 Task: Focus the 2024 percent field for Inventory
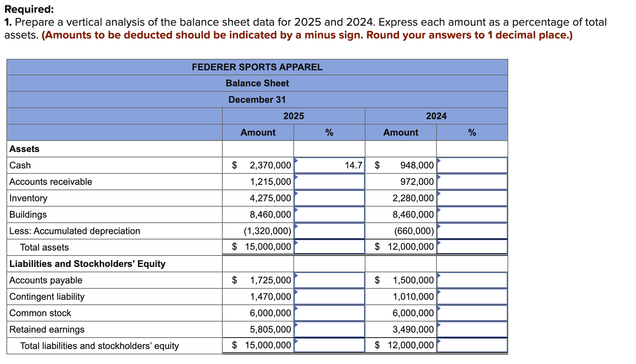(472, 198)
